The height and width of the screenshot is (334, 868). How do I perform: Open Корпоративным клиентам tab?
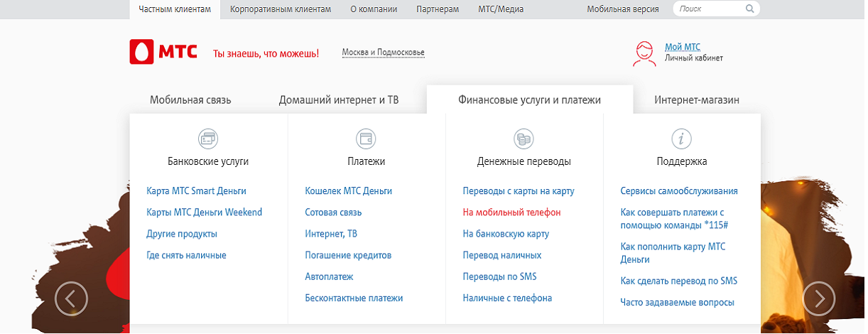point(281,9)
